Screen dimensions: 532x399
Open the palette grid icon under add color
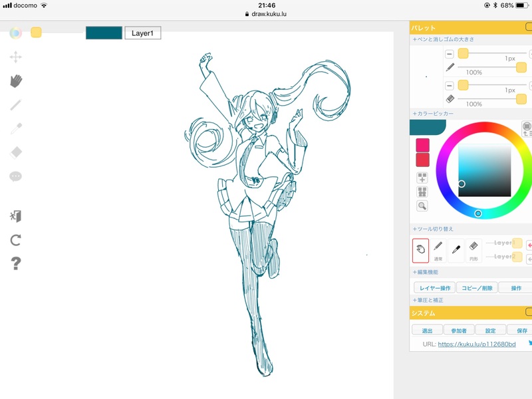coord(422,192)
